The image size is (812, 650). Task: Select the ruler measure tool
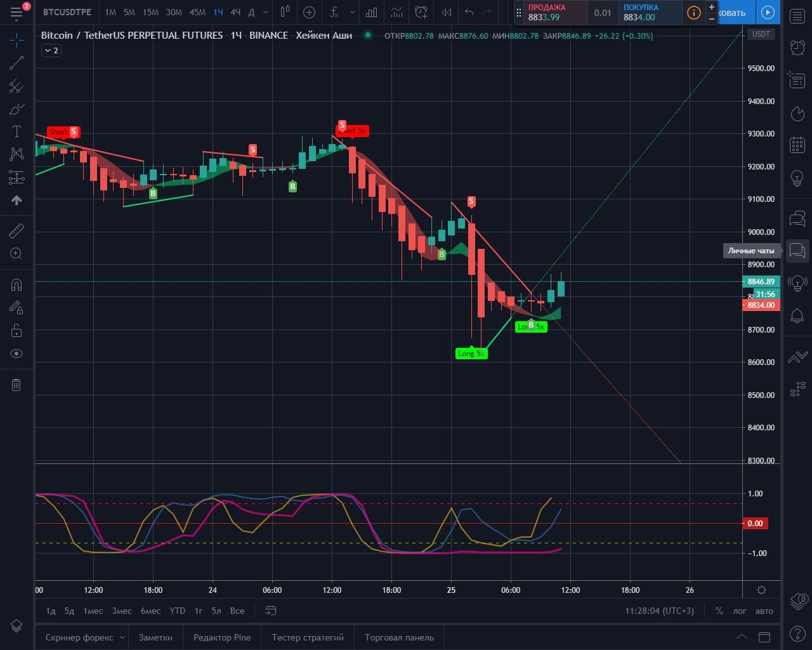(x=16, y=231)
